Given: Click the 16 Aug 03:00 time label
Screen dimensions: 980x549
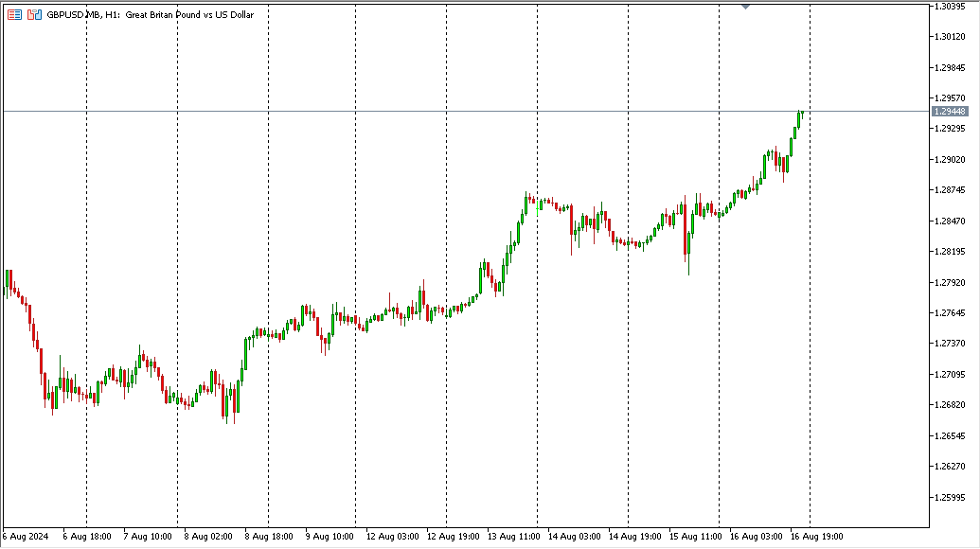Looking at the screenshot, I should pos(757,537).
